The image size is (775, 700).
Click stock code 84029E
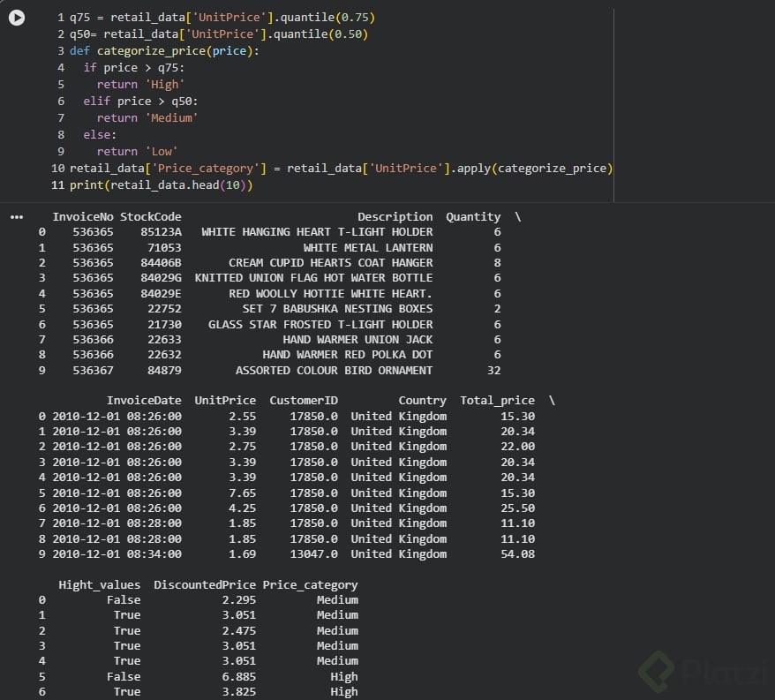[x=161, y=294]
